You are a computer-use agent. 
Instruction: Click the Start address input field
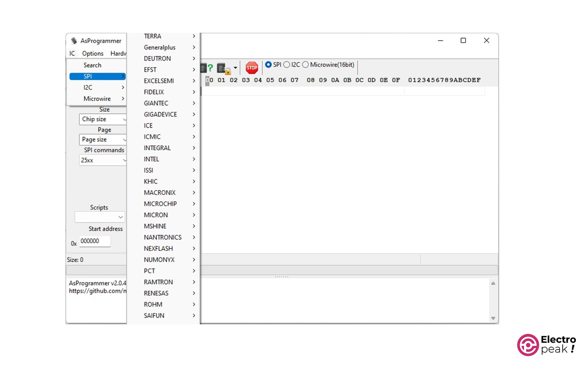[94, 241]
